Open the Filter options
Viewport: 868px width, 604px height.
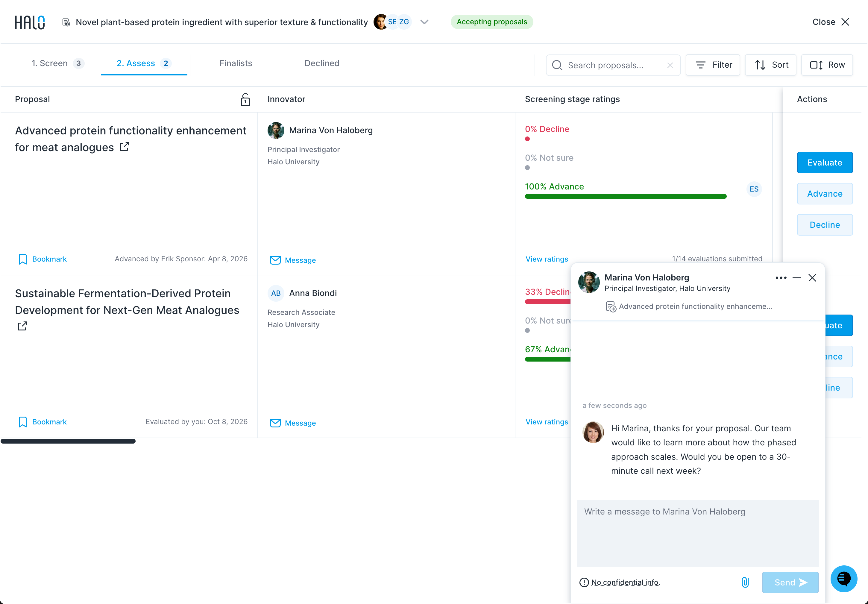click(x=713, y=65)
